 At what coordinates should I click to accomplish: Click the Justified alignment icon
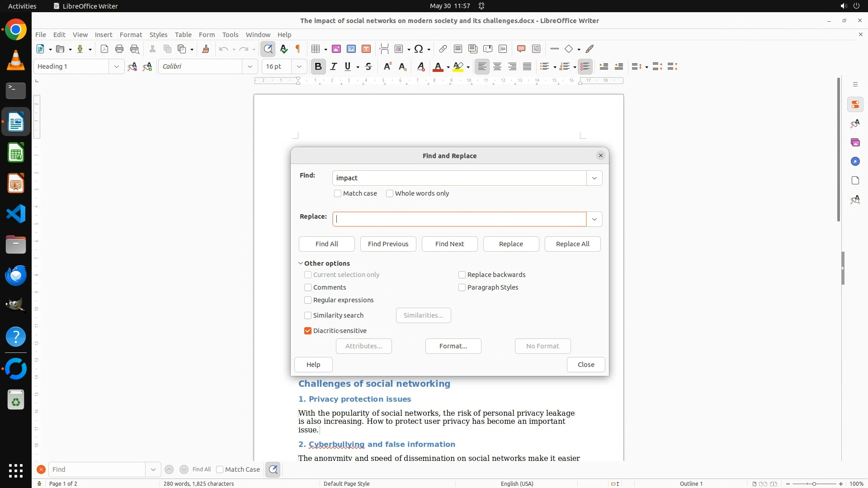click(527, 66)
